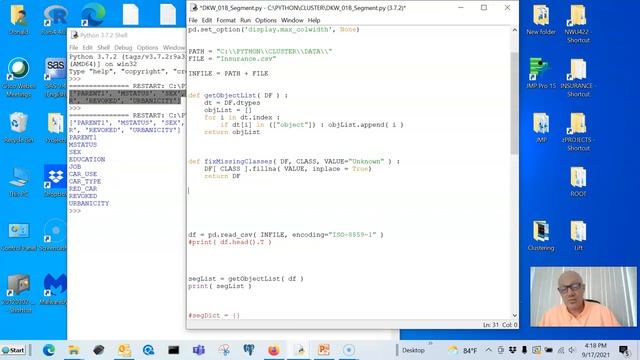Click the 'def getObjectList( DF ) :' line
This screenshot has width=640, height=360.
(238, 96)
